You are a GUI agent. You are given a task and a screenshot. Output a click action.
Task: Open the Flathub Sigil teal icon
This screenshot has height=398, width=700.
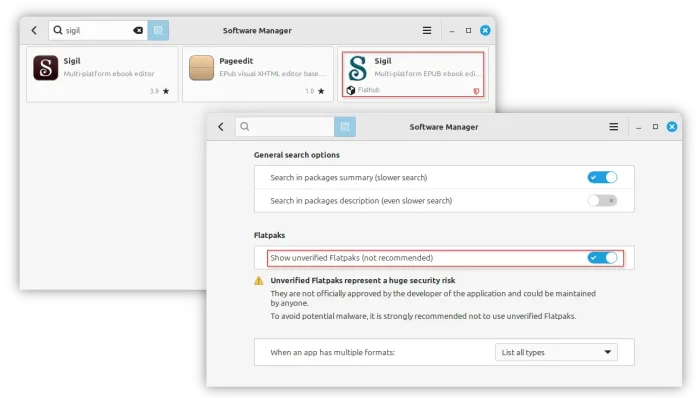pos(358,68)
